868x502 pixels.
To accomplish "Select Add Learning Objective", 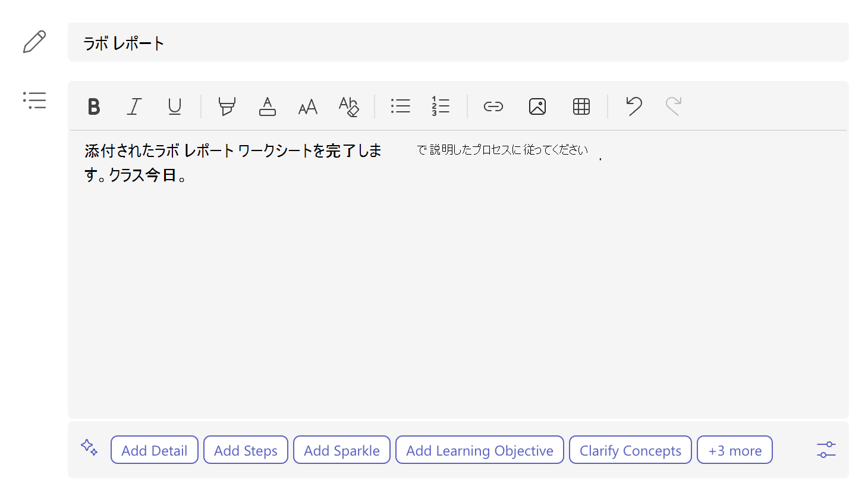I will coord(480,450).
